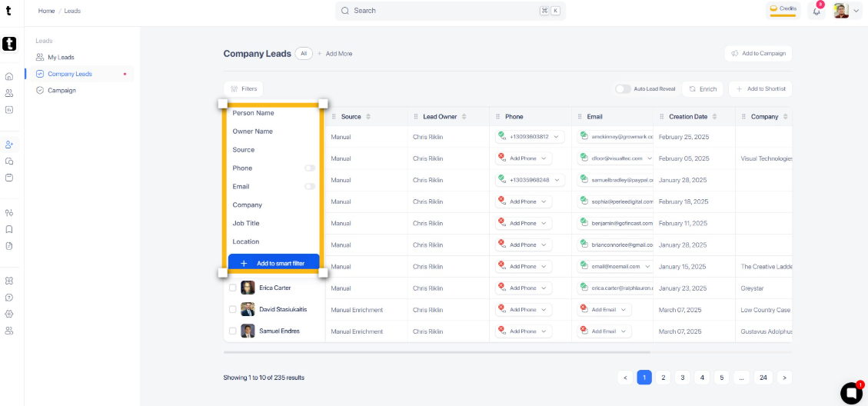Click the Company Leads sidebar chart icon
The width and height of the screenshot is (868, 406).
pyautogui.click(x=40, y=74)
